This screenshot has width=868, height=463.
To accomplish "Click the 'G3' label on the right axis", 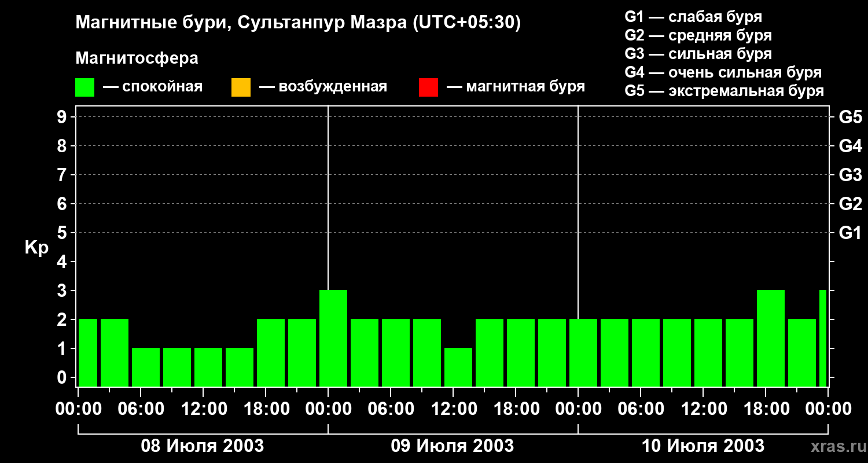I will pyautogui.click(x=850, y=175).
